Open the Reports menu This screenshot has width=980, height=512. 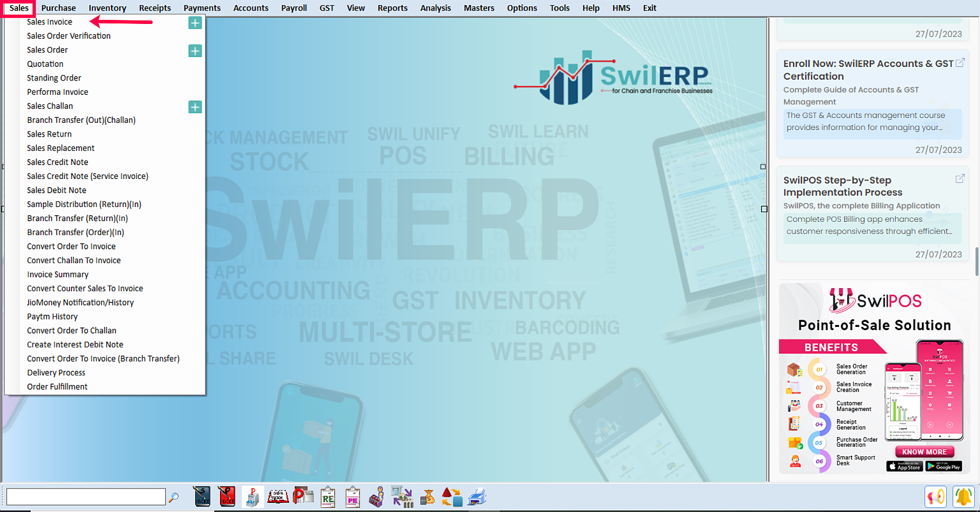click(393, 8)
